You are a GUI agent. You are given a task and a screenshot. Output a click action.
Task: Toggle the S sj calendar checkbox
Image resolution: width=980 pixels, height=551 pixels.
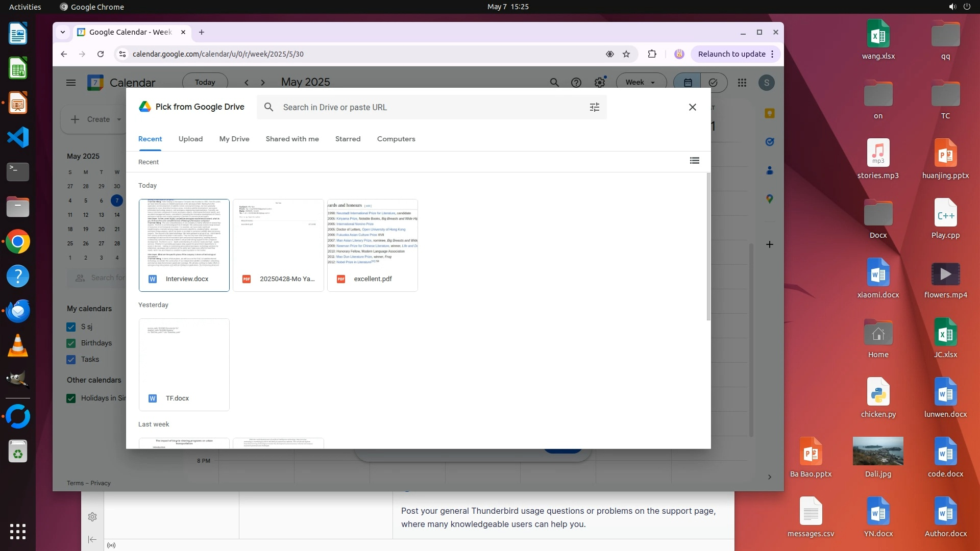coord(71,327)
